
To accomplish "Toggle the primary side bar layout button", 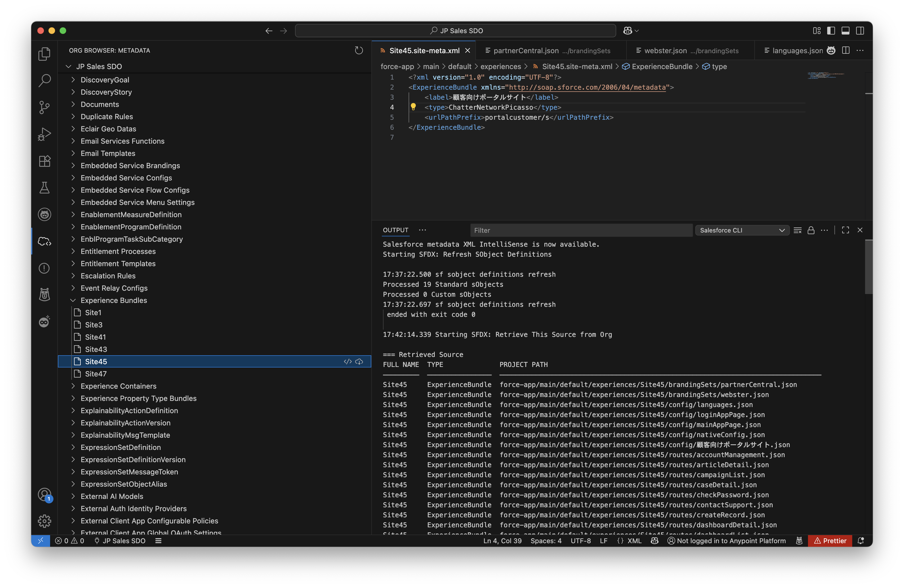I will (831, 31).
